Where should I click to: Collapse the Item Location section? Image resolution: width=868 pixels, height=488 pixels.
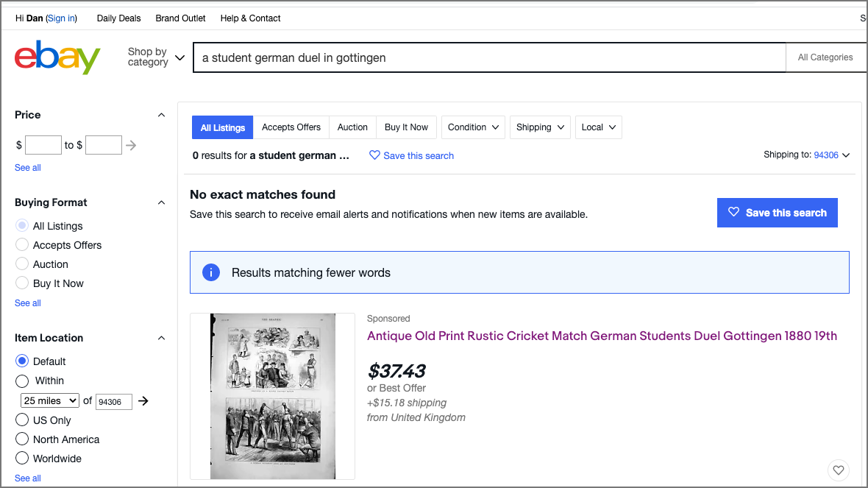click(161, 338)
